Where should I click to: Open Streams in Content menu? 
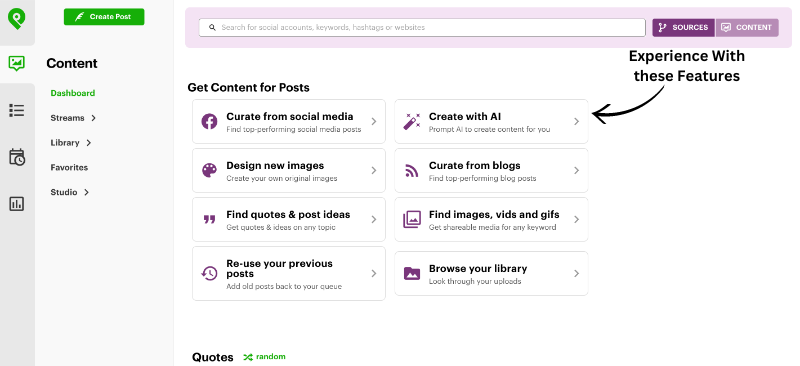(67, 118)
